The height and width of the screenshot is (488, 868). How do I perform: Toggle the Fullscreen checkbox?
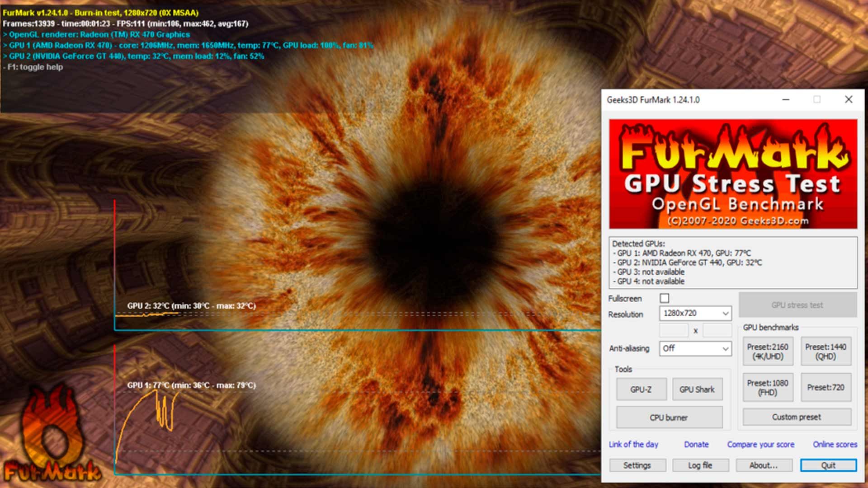pos(664,298)
